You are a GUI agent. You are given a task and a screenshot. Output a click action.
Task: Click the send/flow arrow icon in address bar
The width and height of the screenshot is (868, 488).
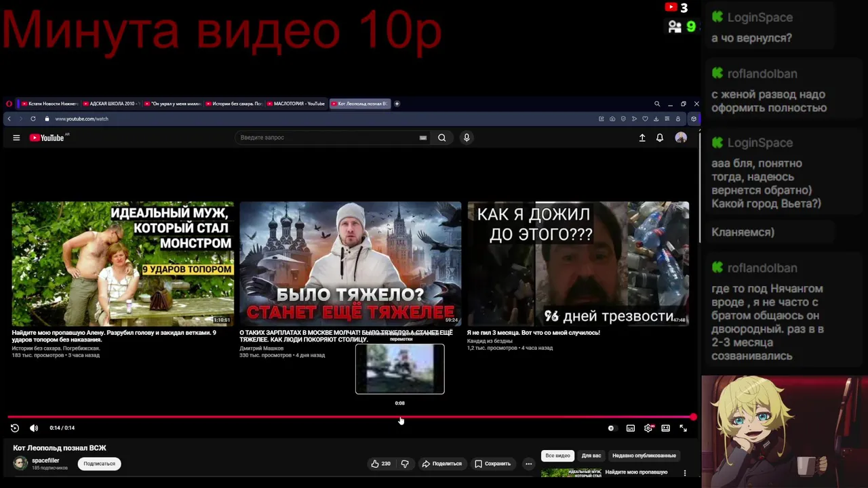[x=634, y=119]
